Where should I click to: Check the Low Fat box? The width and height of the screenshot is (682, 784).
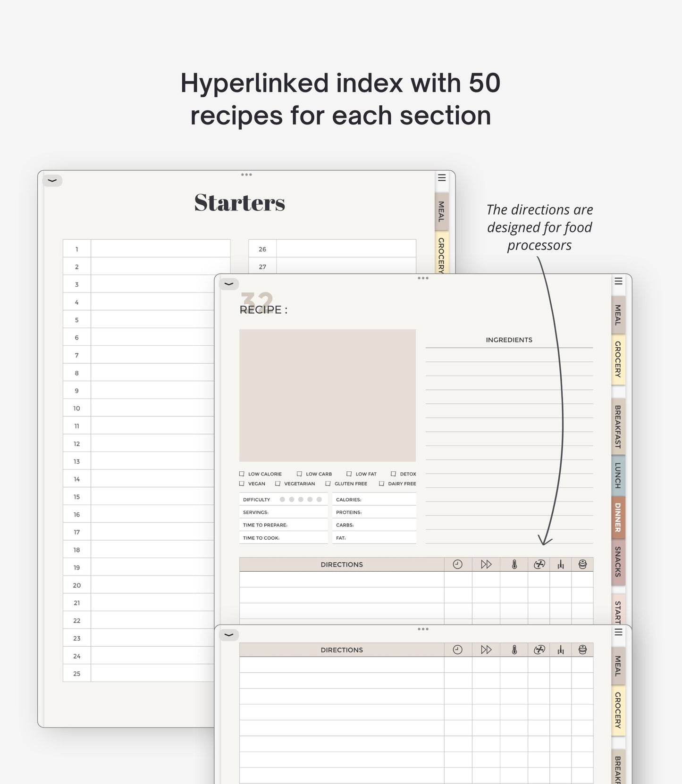point(349,474)
